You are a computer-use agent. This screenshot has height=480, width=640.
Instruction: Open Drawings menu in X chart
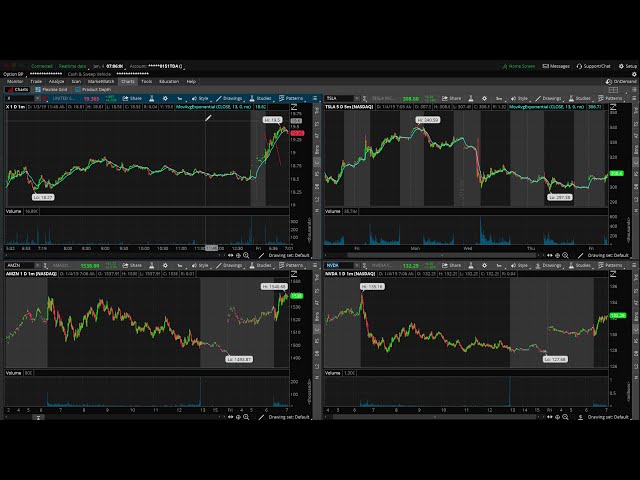coord(229,98)
